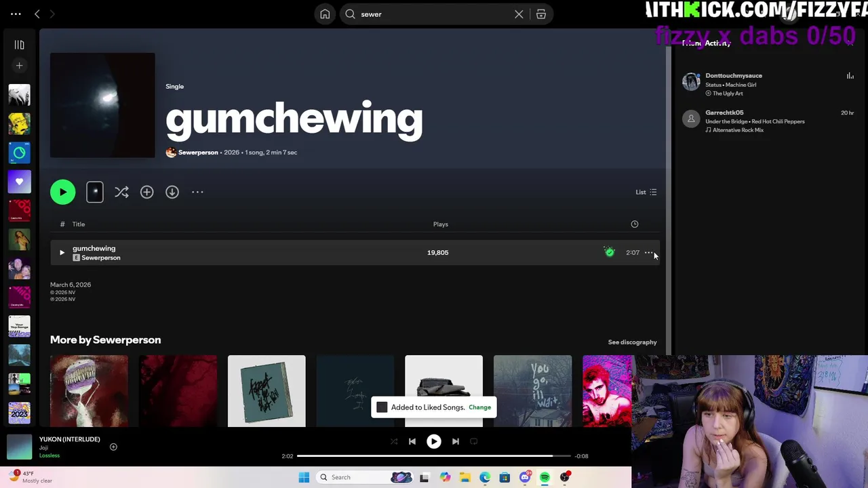
Task: Open the first album card with teeth artwork
Action: [89, 391]
